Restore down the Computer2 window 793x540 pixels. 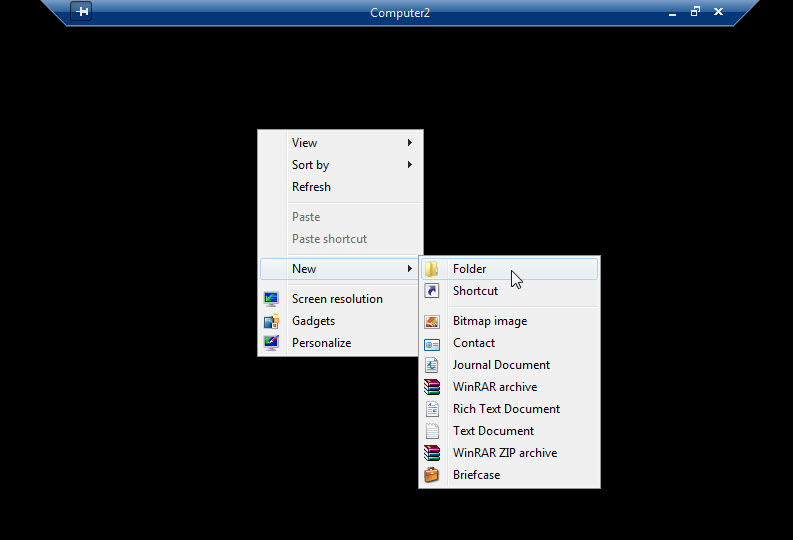[695, 11]
